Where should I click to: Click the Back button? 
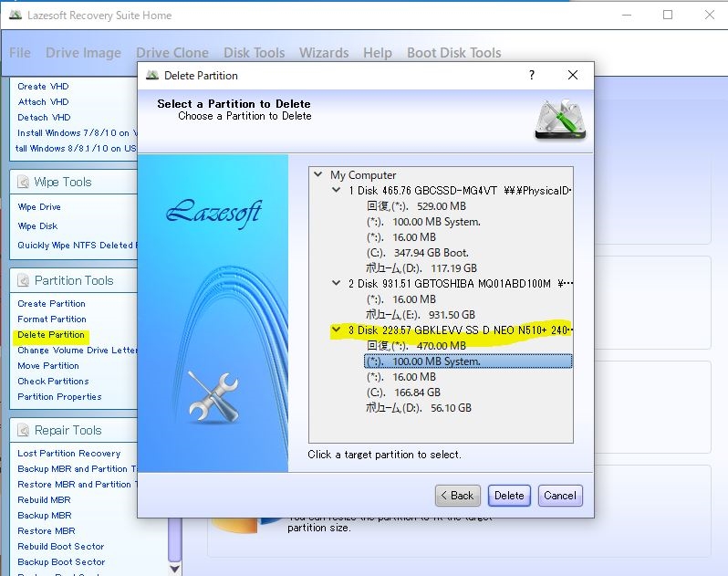(458, 496)
